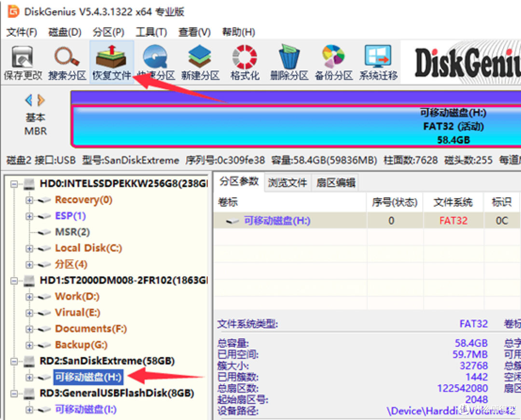Collapse the RD3 GeneralUSBFlashDisk node
The width and height of the screenshot is (521, 420).
point(14,393)
